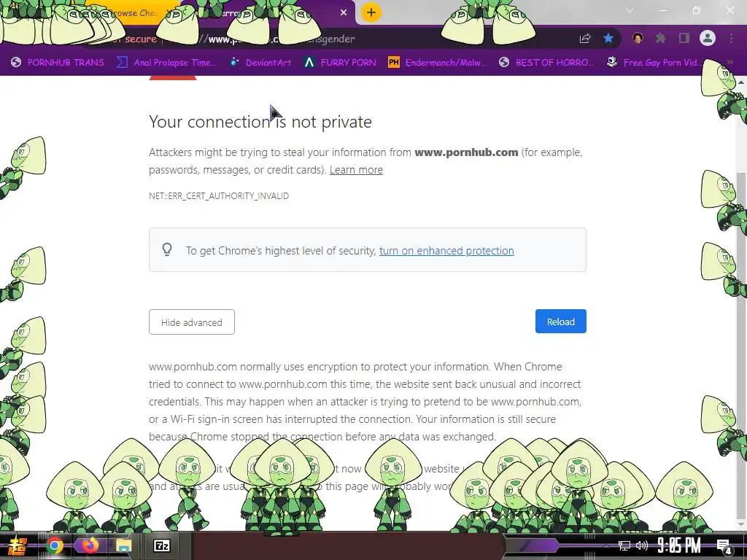
Task: Open a new tab with plus button
Action: pyautogui.click(x=371, y=12)
